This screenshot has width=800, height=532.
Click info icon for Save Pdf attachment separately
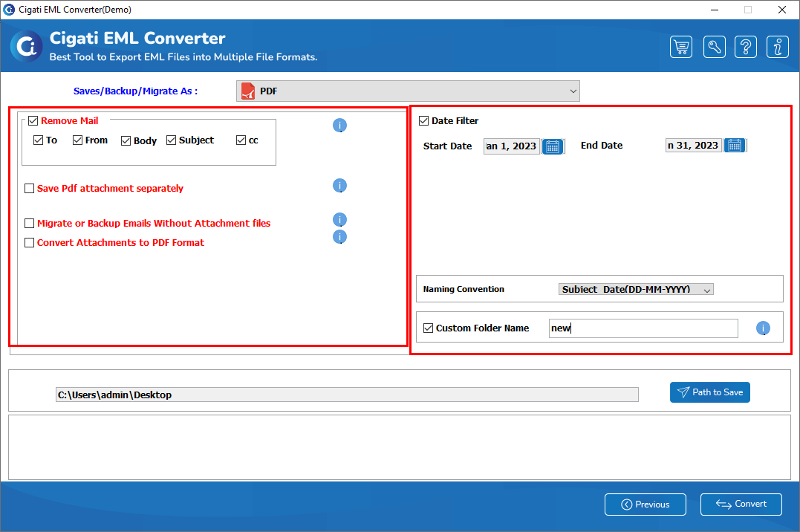[x=339, y=185]
